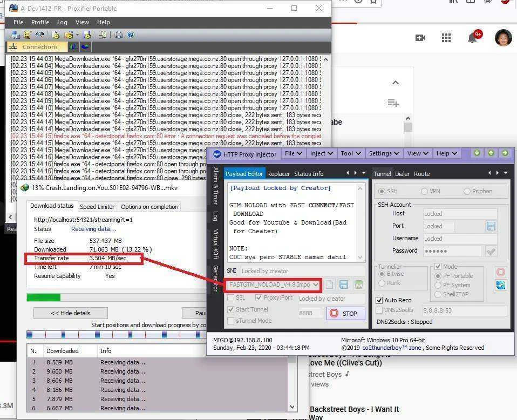
Task: Click the blue refresh icon beside Mode group
Action: click(500, 285)
